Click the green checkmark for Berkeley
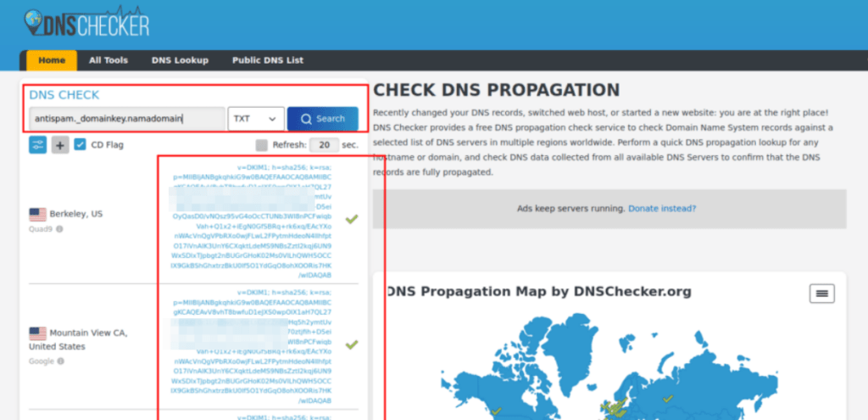The image size is (868, 420). [352, 220]
